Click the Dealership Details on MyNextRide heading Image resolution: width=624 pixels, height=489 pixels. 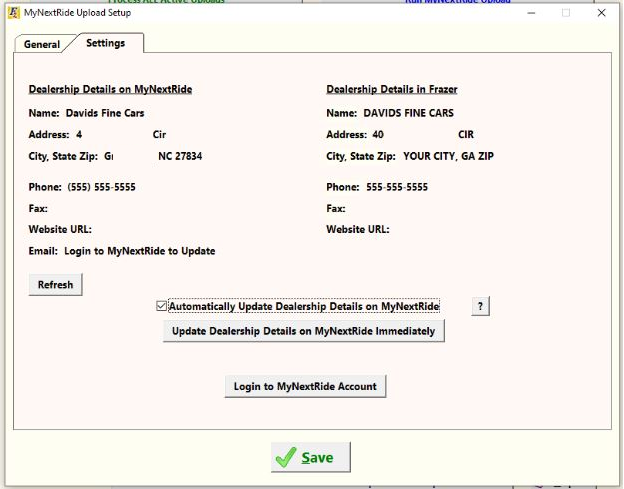click(110, 89)
